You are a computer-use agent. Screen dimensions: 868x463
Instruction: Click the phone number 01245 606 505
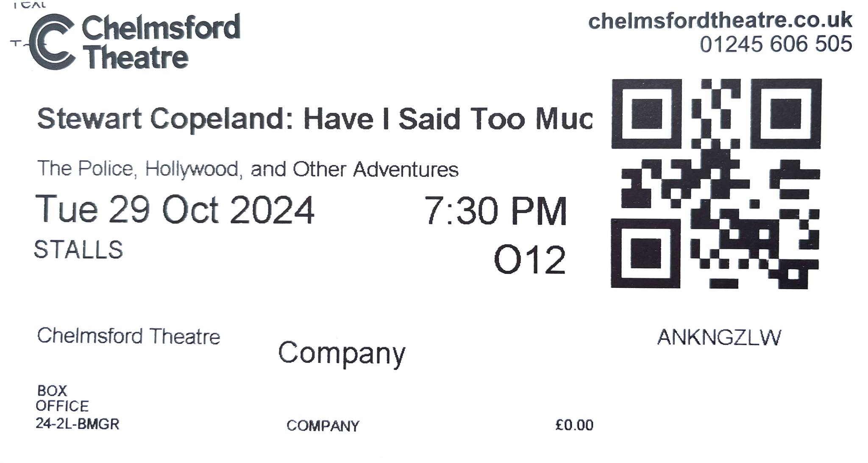click(776, 44)
